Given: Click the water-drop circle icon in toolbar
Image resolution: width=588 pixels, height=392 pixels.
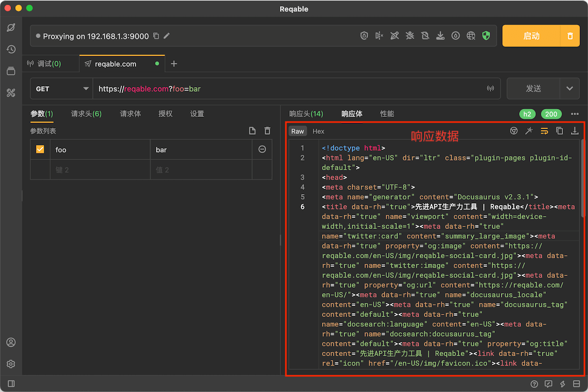Looking at the screenshot, I should (456, 35).
